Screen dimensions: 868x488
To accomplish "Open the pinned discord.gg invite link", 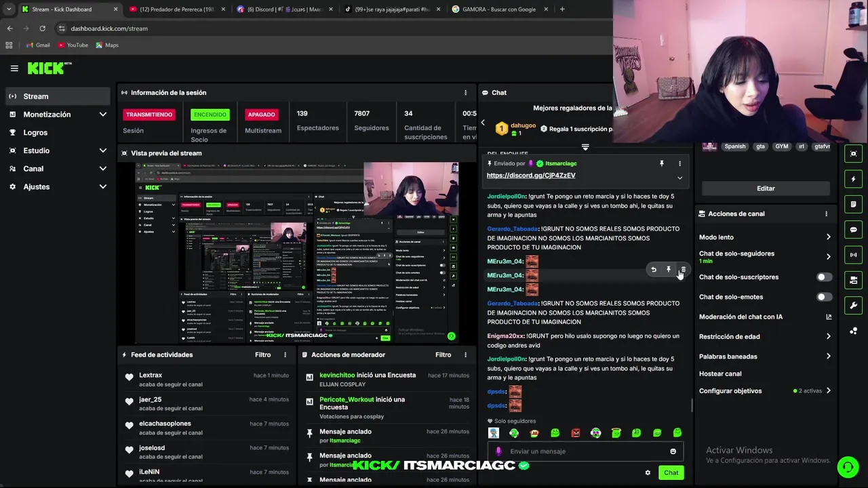I will (531, 176).
